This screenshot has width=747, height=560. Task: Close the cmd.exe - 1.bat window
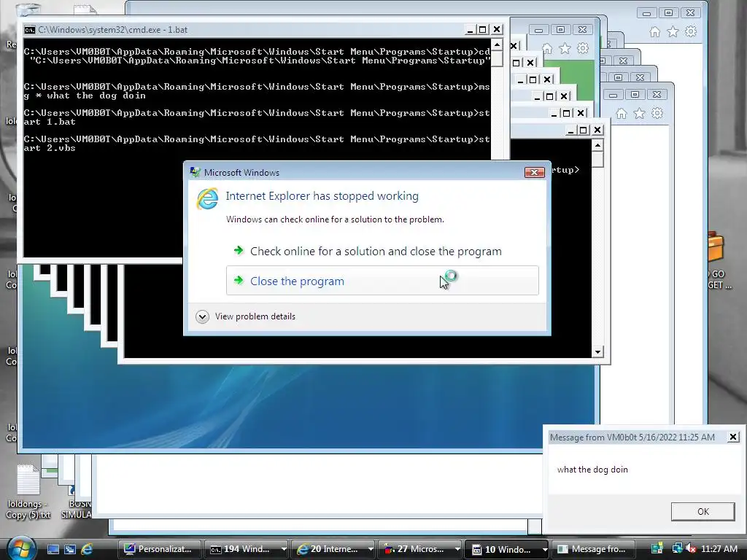click(496, 29)
